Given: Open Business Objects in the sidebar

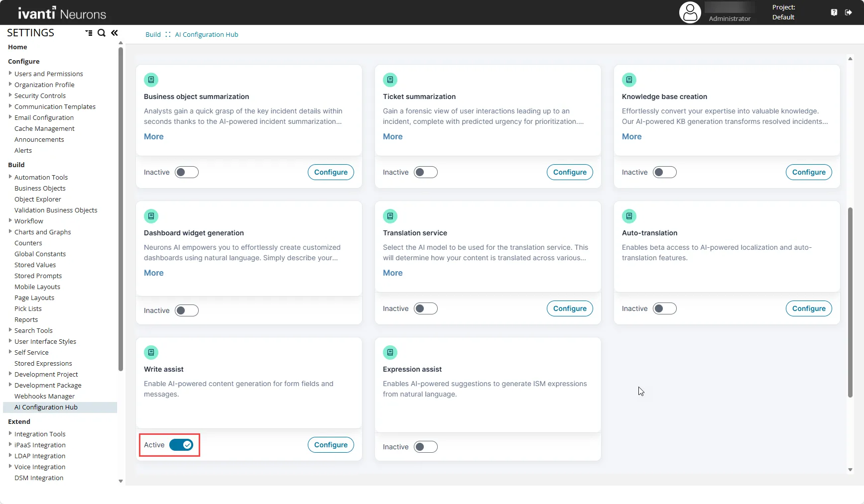Looking at the screenshot, I should coord(40,188).
